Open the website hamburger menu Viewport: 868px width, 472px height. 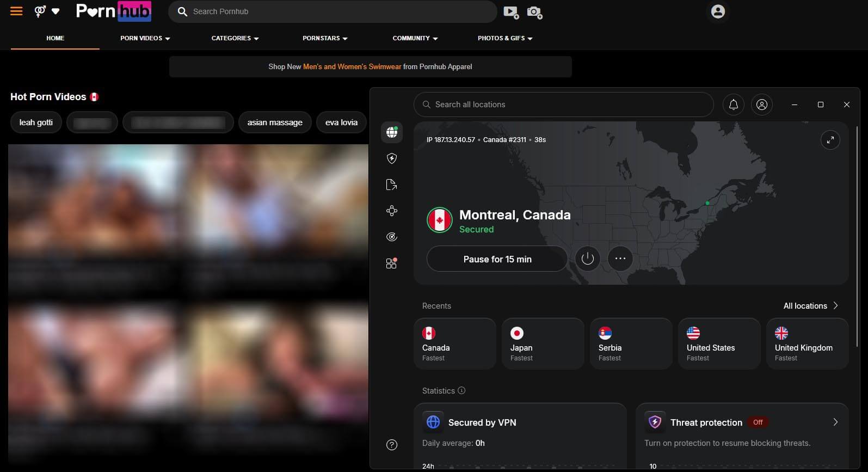click(16, 11)
